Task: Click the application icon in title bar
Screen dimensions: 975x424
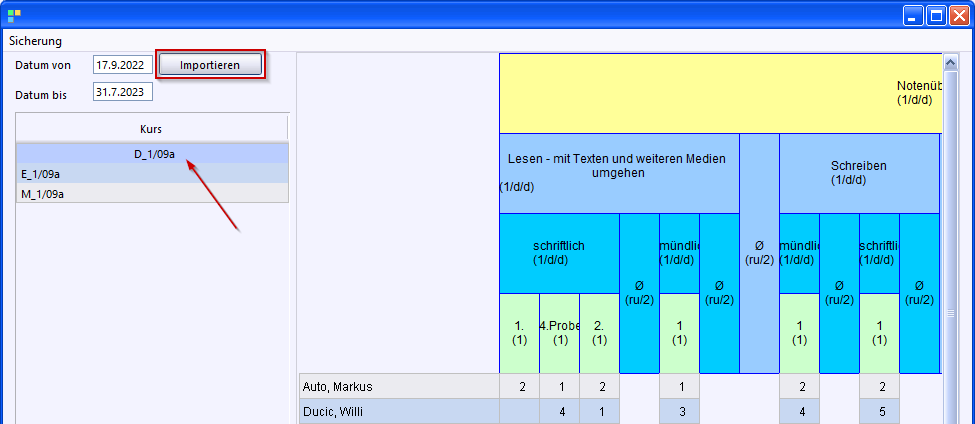Action: coord(14,16)
